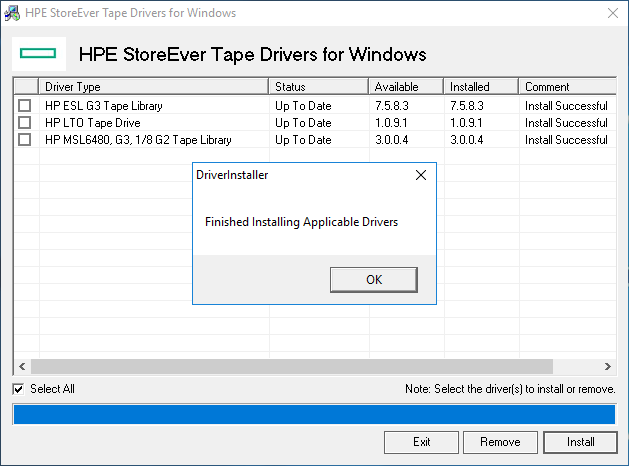The image size is (629, 466).
Task: Enable the HP MSL6480 Tape Library checkbox
Action: click(25, 140)
